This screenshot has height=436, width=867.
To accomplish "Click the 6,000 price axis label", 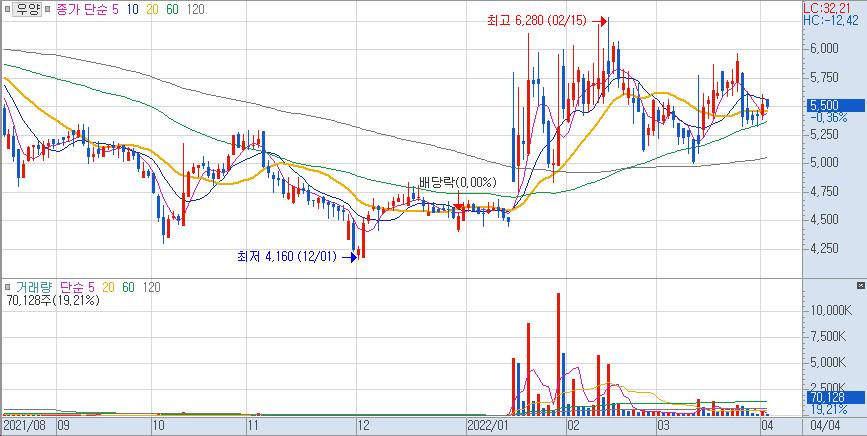I will pos(825,49).
